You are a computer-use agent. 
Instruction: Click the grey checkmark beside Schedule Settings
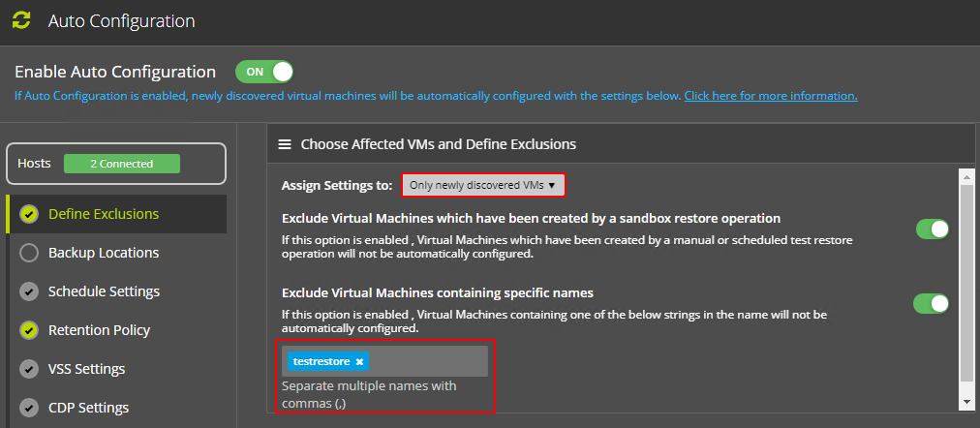(x=29, y=291)
